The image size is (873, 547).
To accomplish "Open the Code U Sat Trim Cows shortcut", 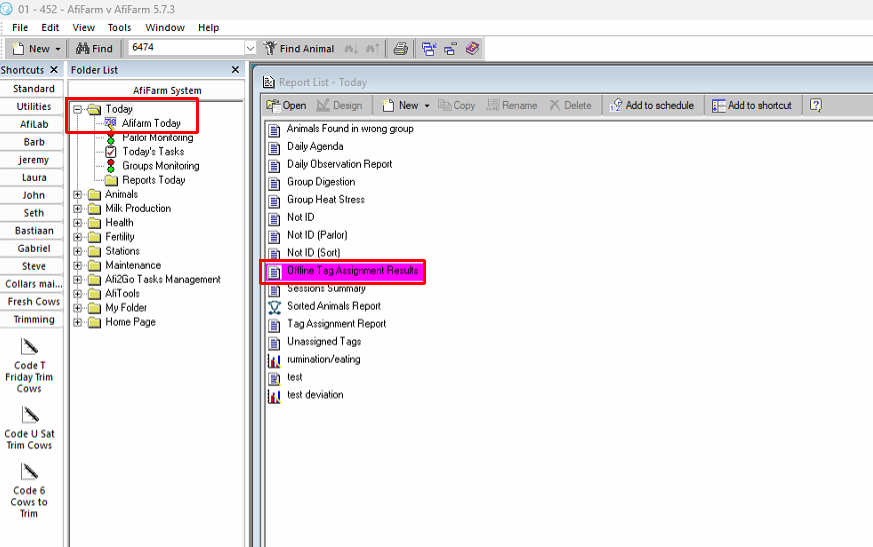I will 30,428.
